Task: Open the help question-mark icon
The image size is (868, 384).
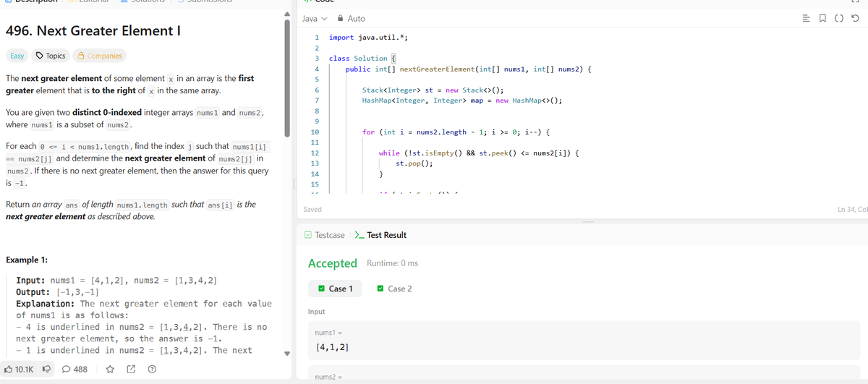Action: (152, 369)
